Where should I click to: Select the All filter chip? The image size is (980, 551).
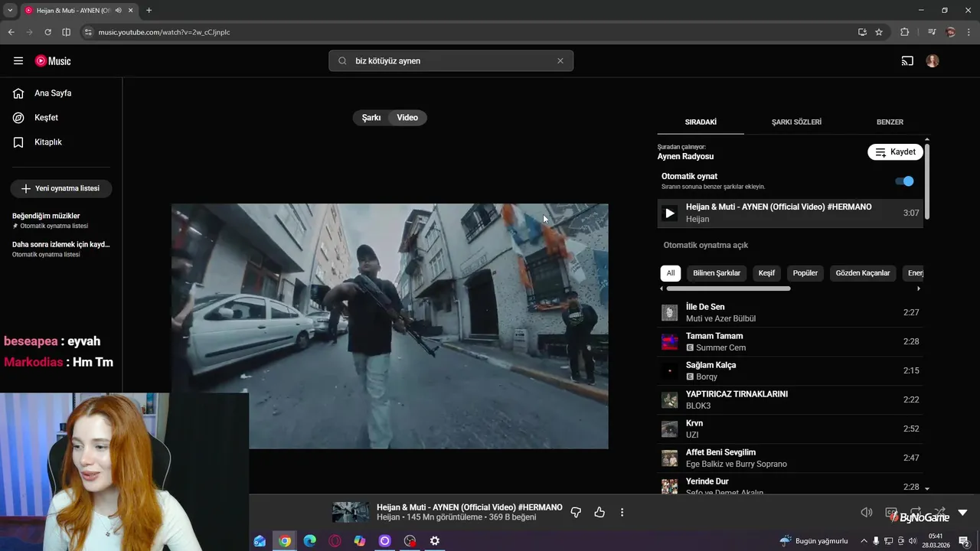click(x=671, y=273)
